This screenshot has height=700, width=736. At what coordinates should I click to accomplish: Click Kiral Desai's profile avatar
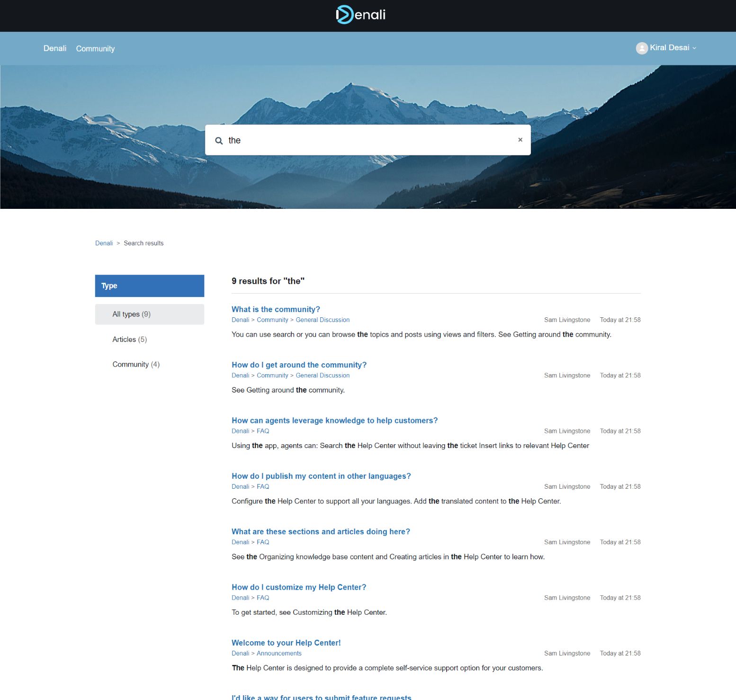point(642,48)
